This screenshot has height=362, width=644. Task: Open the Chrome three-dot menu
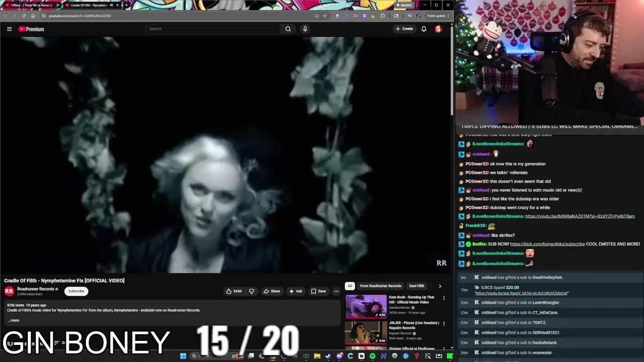coord(448,16)
